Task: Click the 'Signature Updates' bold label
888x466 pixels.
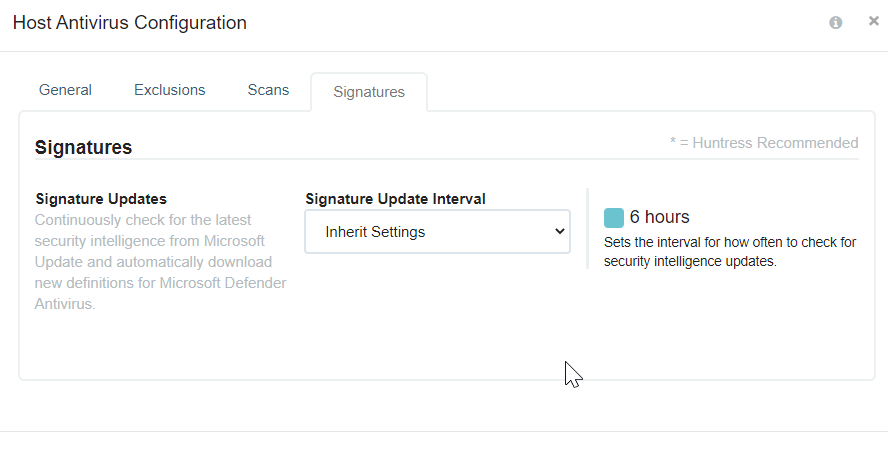Action: (x=101, y=199)
